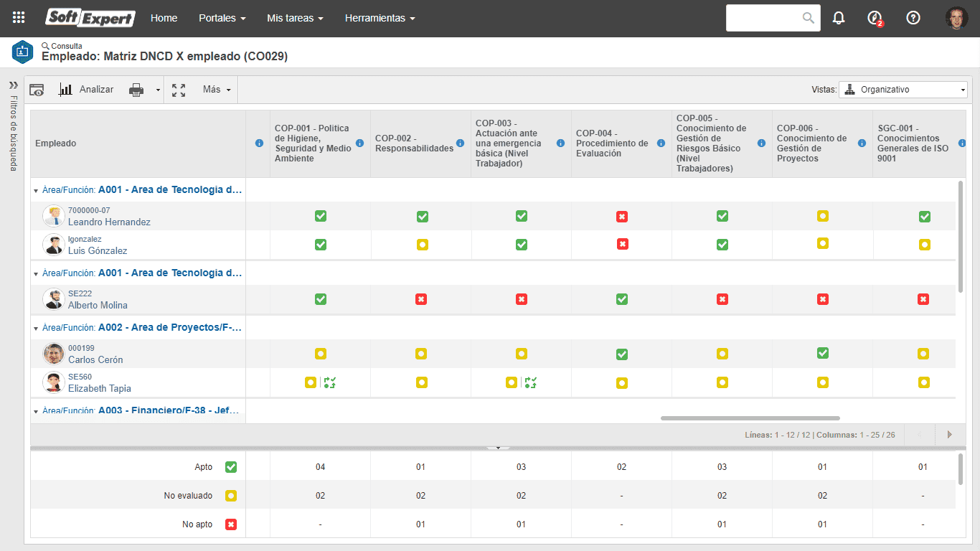980x551 pixels.
Task: Open employee Carlos Cerón
Action: click(x=95, y=359)
